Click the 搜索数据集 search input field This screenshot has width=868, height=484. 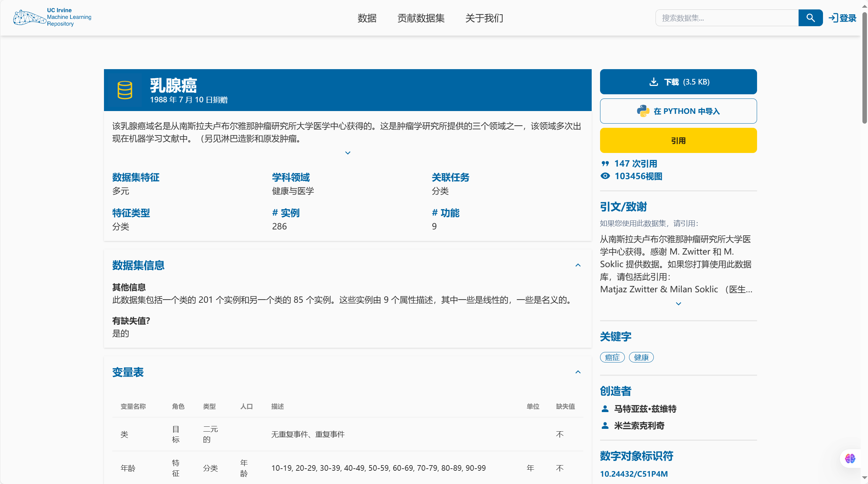pos(726,18)
